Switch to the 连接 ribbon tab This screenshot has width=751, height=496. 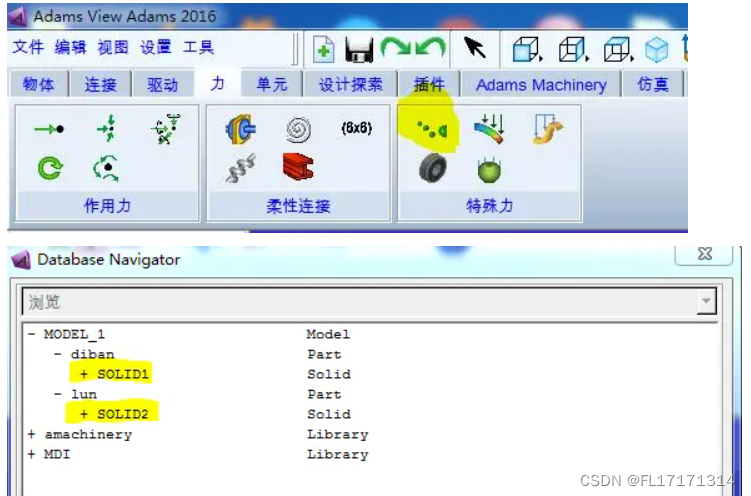coord(100,85)
